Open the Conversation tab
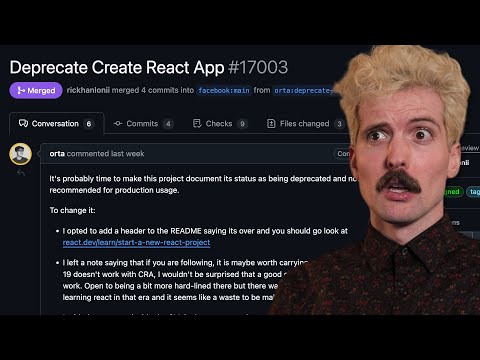480x360 pixels. click(57, 124)
